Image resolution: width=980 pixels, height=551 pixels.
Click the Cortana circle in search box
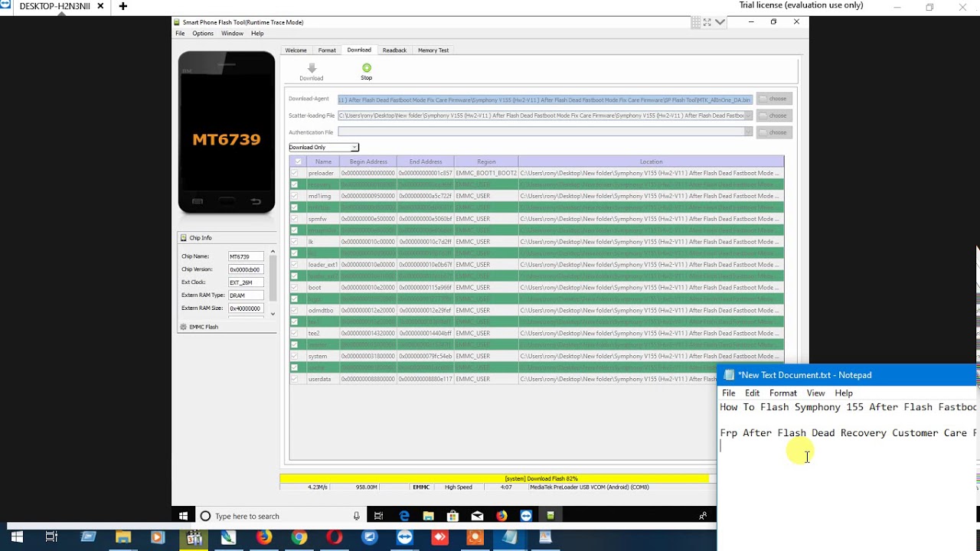(x=205, y=516)
